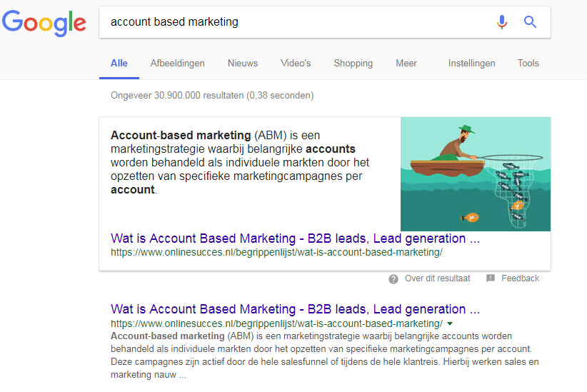Click the Over dit resultaat link
This screenshot has width=587, height=392.
[x=437, y=278]
